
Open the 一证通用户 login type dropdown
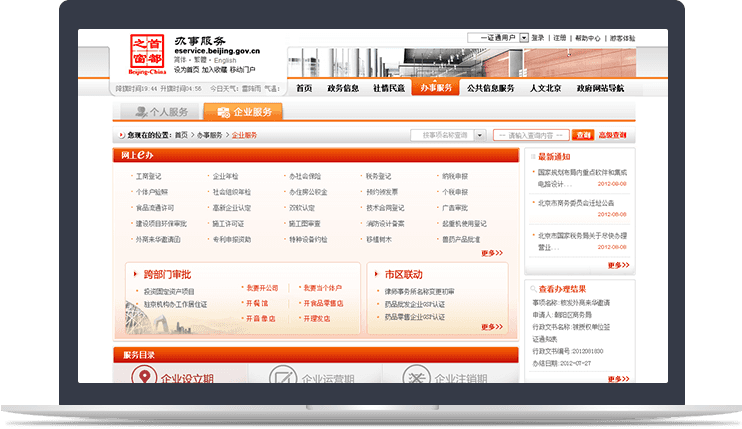coord(521,38)
